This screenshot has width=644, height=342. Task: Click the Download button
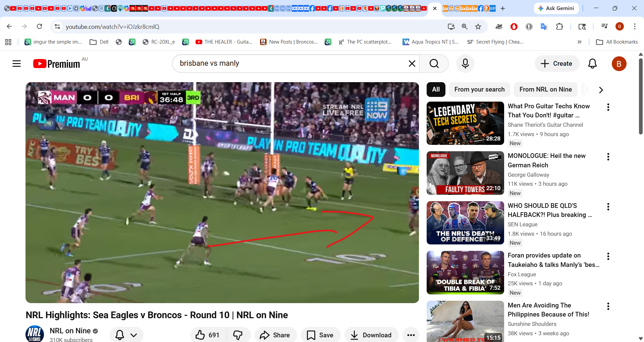[371, 335]
